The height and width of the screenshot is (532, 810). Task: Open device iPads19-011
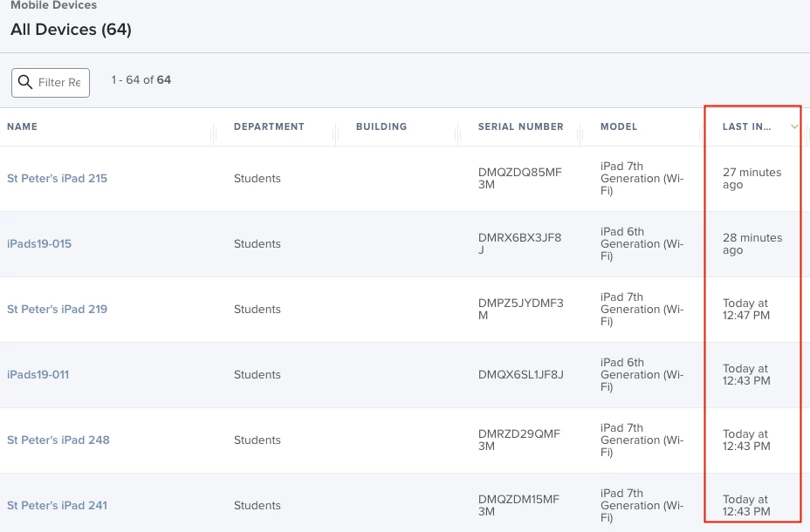38,375
